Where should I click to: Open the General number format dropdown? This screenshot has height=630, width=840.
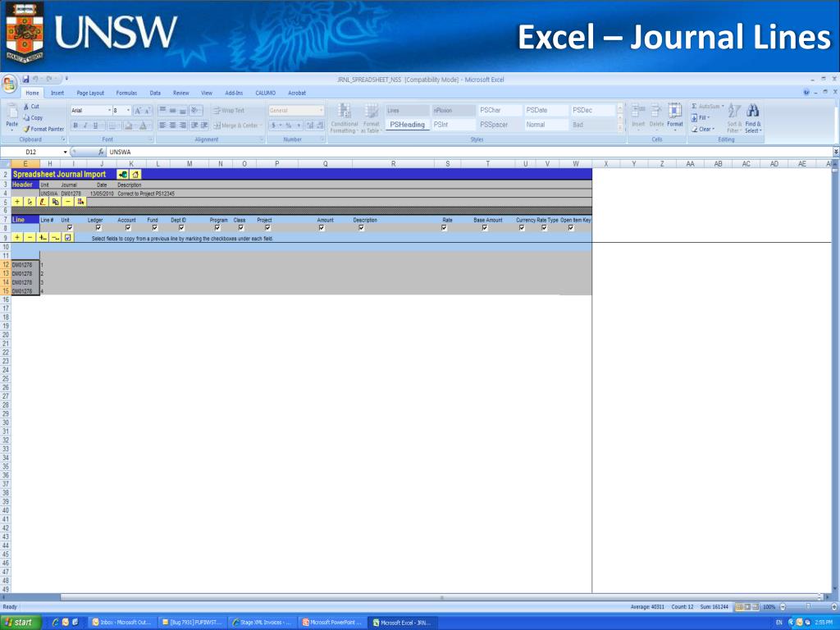pyautogui.click(x=321, y=111)
